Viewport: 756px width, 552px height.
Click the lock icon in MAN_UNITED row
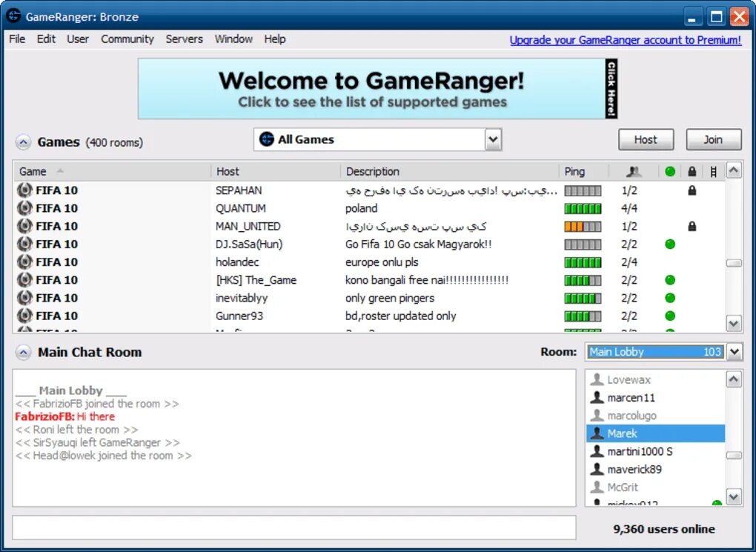point(692,226)
